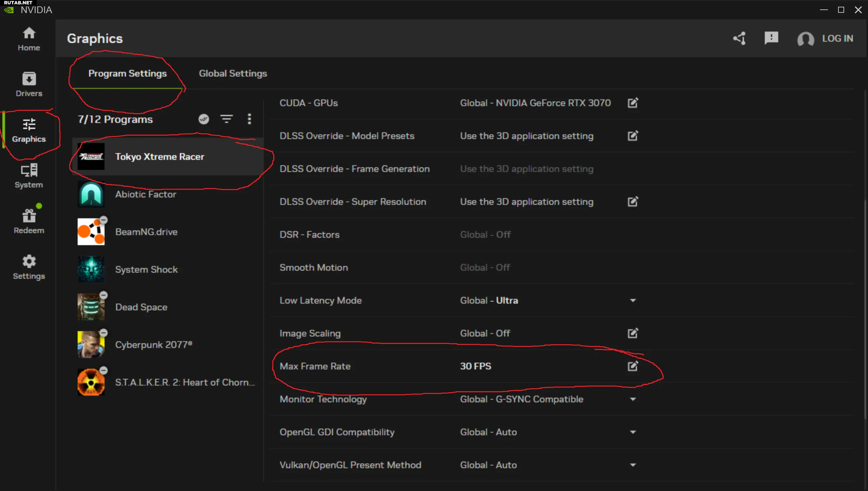This screenshot has height=491, width=868.
Task: Click the user avatar icon
Action: pos(805,39)
